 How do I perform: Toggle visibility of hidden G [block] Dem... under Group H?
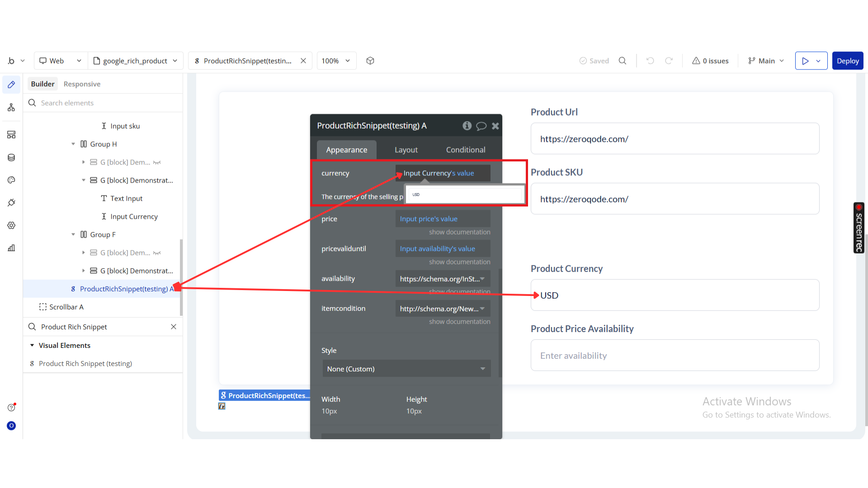click(x=157, y=162)
